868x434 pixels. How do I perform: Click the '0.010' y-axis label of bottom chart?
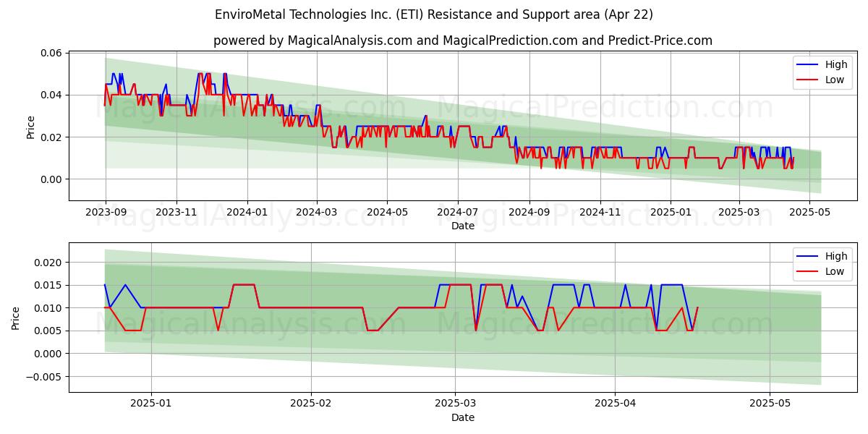tap(48, 308)
